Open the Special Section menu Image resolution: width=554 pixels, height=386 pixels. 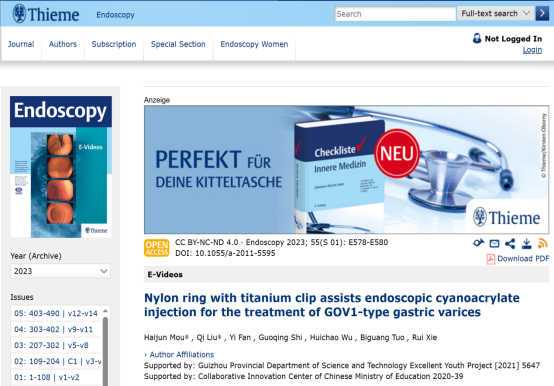pos(178,44)
